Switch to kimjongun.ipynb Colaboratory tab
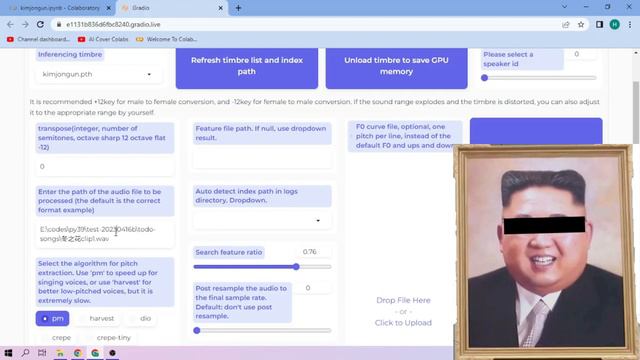 point(60,8)
